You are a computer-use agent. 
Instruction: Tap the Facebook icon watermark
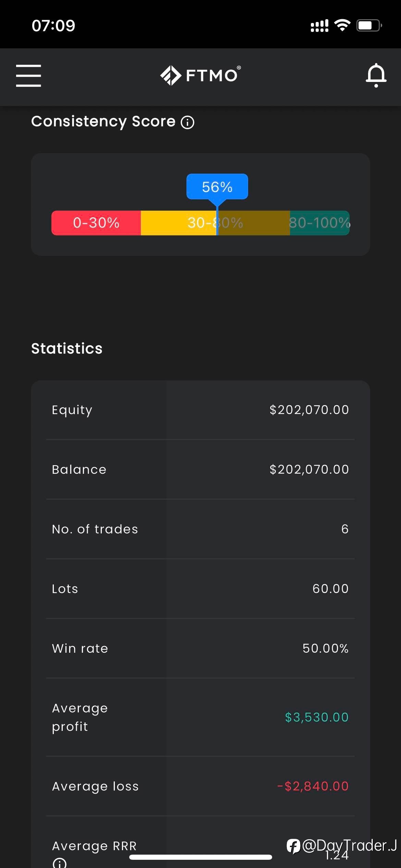click(293, 846)
